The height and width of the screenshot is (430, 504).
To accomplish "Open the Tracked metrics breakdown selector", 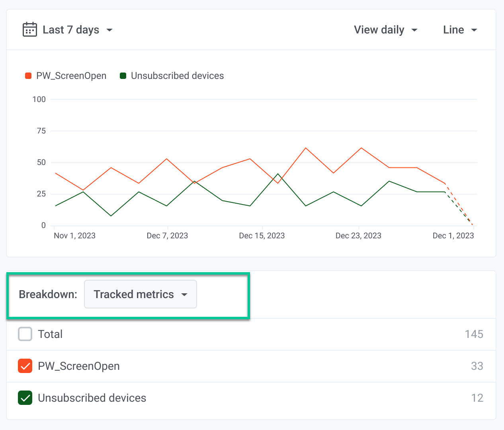I will click(x=140, y=294).
